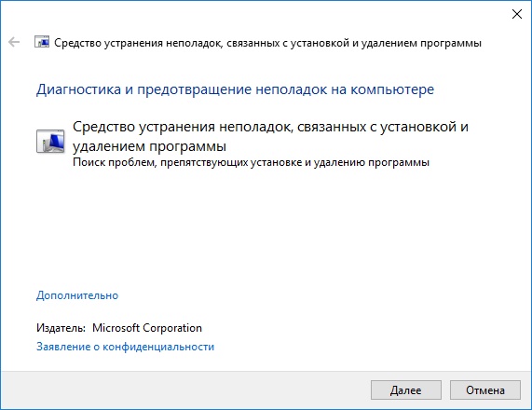Open the Дополнительно advanced options link
Viewport: 532px width, 410px height.
77,295
